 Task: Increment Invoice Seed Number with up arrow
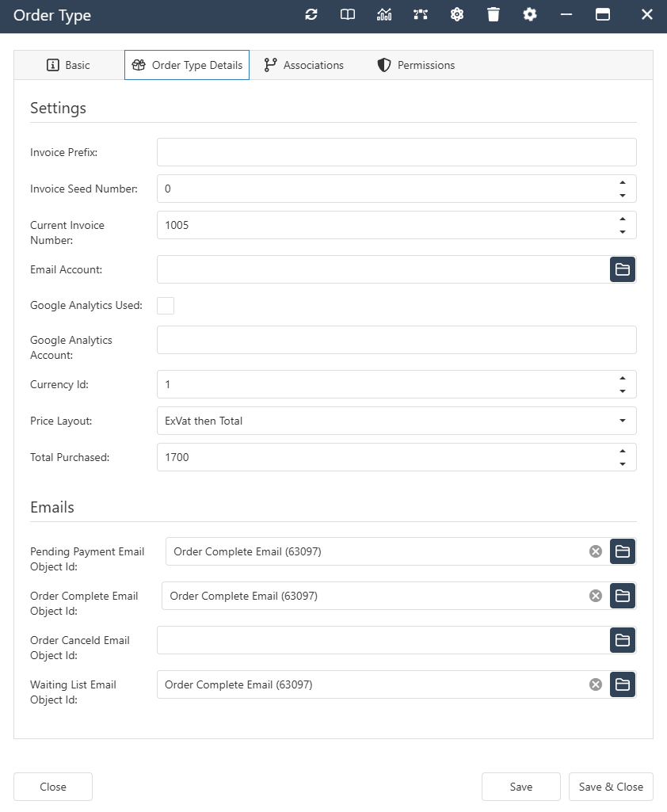click(624, 184)
